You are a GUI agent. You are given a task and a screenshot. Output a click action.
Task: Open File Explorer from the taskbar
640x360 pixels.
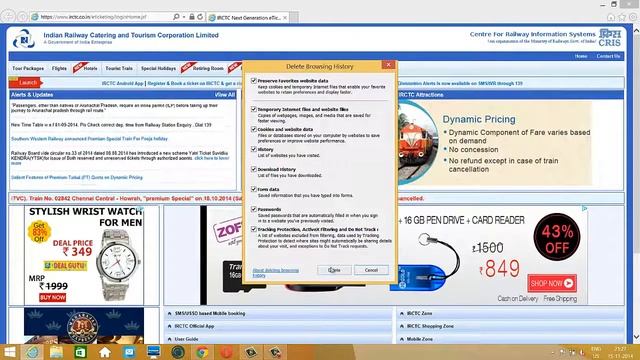point(56,352)
